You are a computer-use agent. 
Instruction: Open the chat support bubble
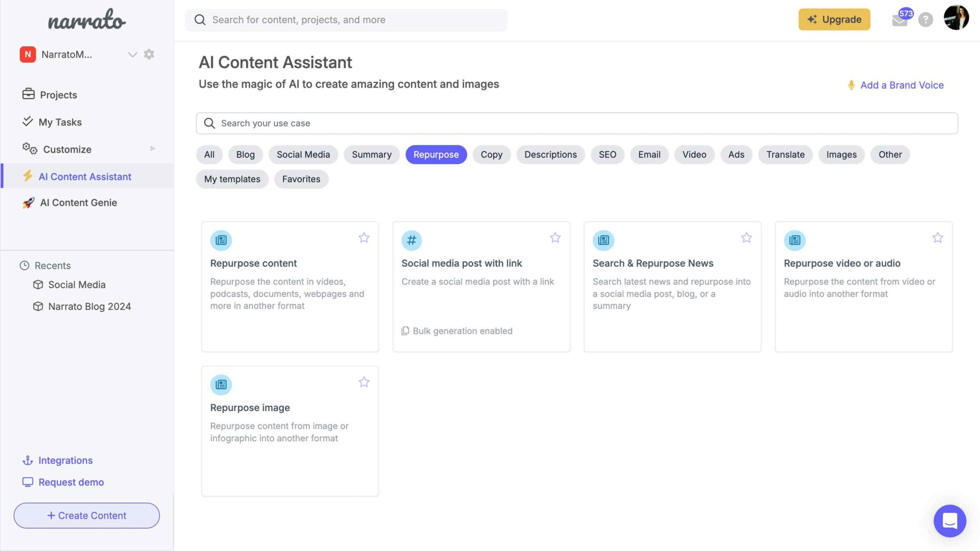[950, 521]
